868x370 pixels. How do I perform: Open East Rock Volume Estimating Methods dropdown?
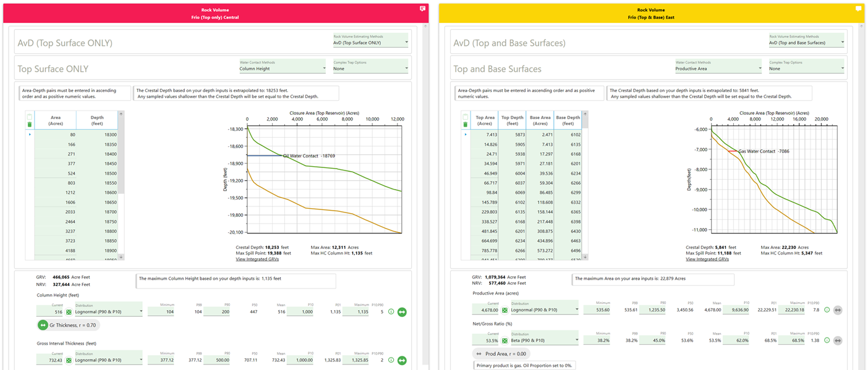[806, 40]
